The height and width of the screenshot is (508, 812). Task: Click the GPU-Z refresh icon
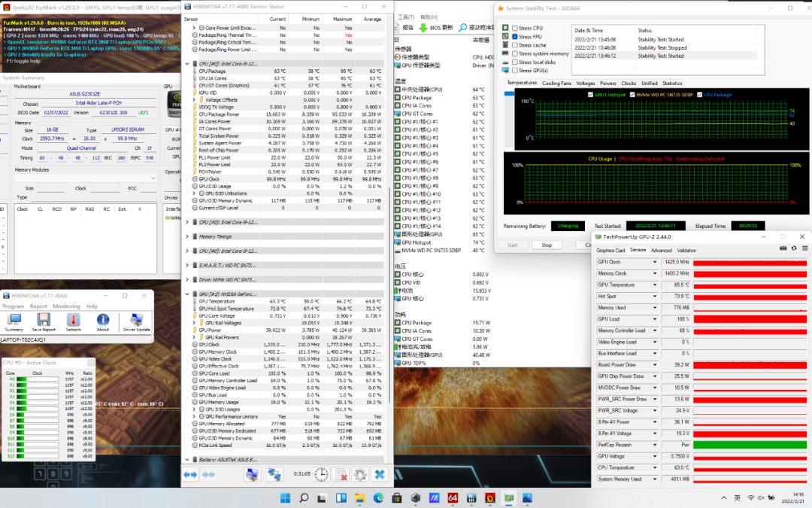pyautogui.click(x=794, y=248)
